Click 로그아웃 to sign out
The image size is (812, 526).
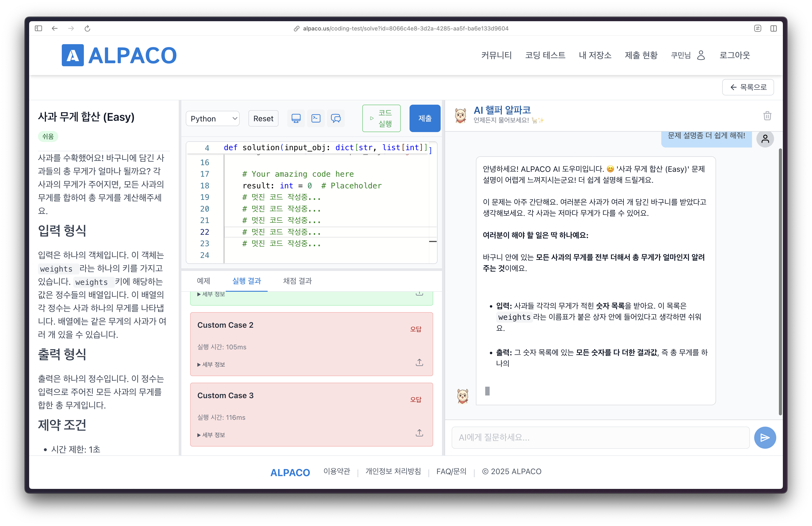[735, 55]
